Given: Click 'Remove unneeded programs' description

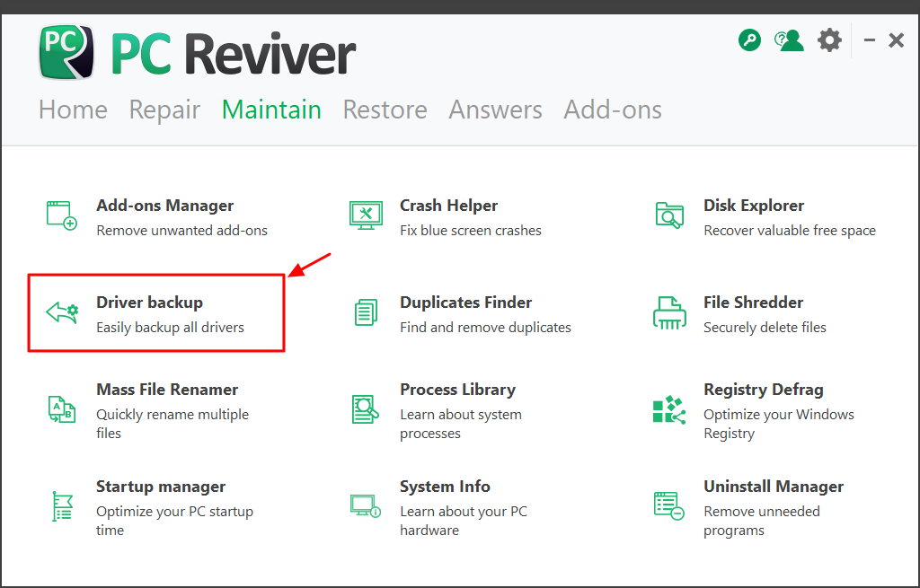Looking at the screenshot, I should coord(762,521).
